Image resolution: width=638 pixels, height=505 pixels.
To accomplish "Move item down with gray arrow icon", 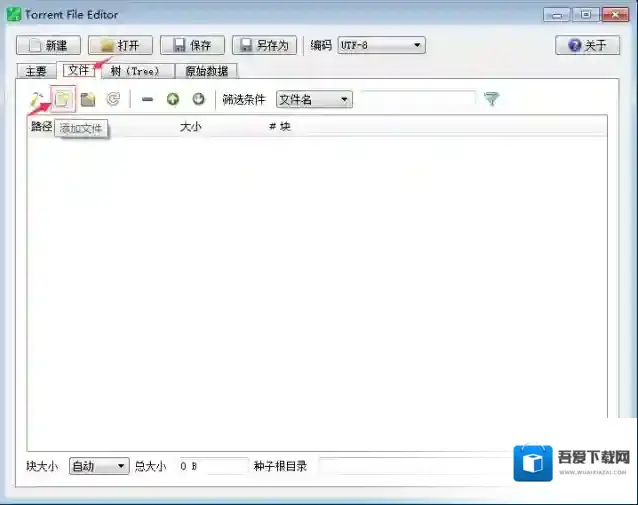I will point(199,99).
